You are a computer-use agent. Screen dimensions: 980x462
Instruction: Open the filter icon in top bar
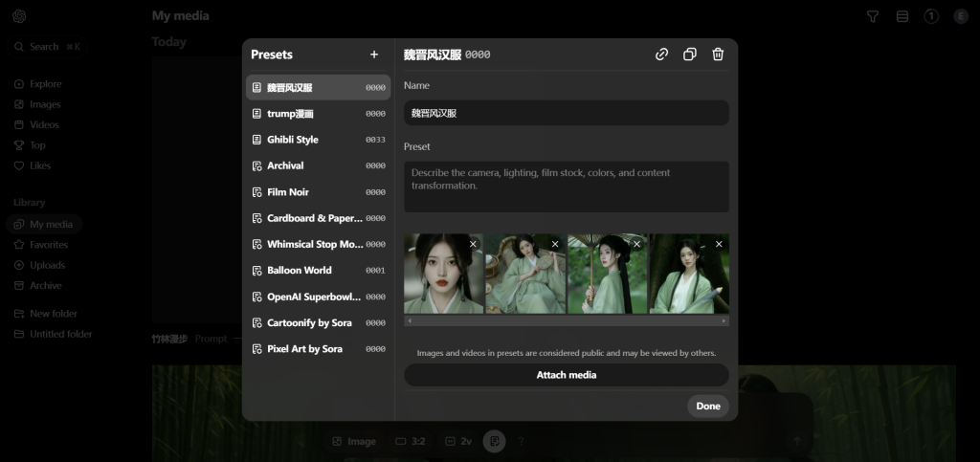[872, 16]
